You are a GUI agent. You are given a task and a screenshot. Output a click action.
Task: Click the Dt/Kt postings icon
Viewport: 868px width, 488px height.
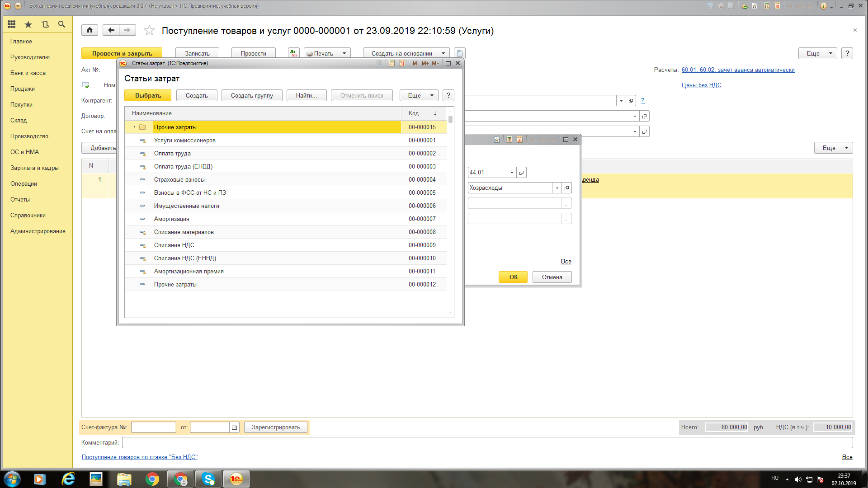coord(294,53)
